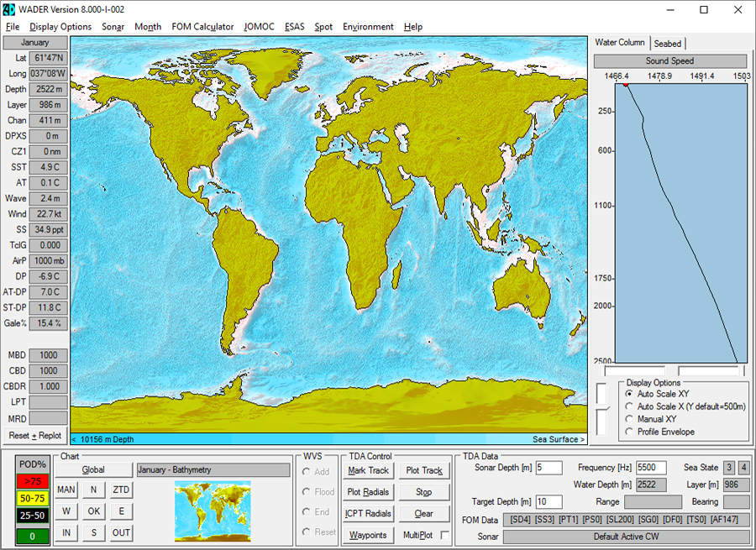Viewport: 756px width, 550px height.
Task: Select the WVS Reset radio button
Action: click(x=318, y=532)
